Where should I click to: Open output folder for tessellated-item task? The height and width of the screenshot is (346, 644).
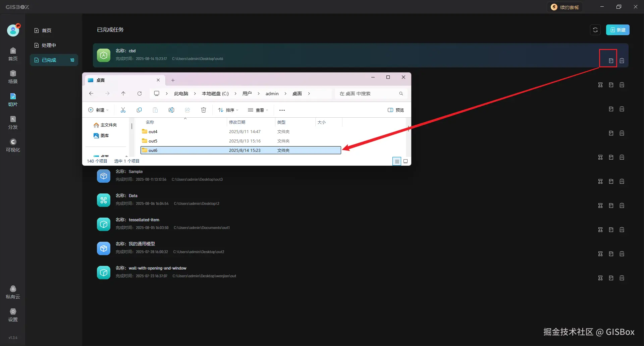(x=611, y=230)
